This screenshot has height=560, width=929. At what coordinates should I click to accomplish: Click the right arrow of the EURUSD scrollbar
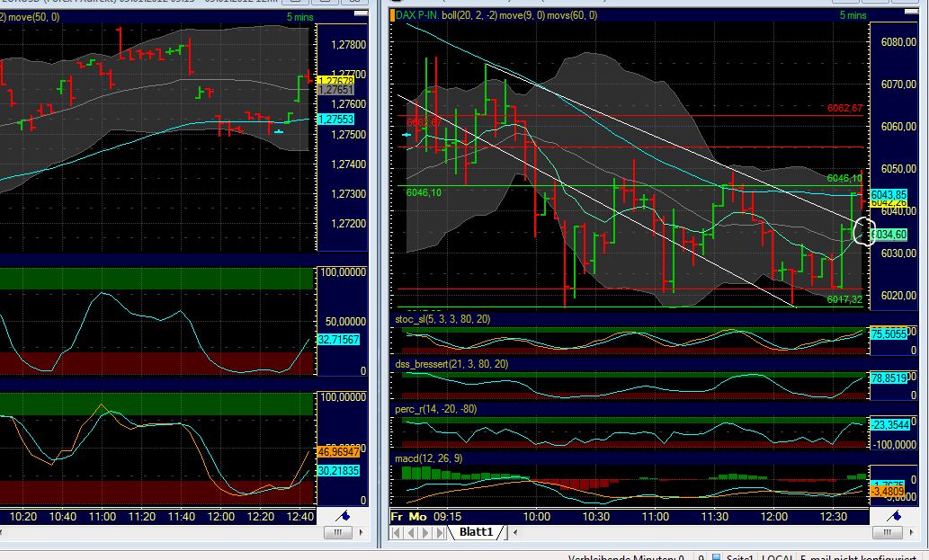click(x=361, y=532)
